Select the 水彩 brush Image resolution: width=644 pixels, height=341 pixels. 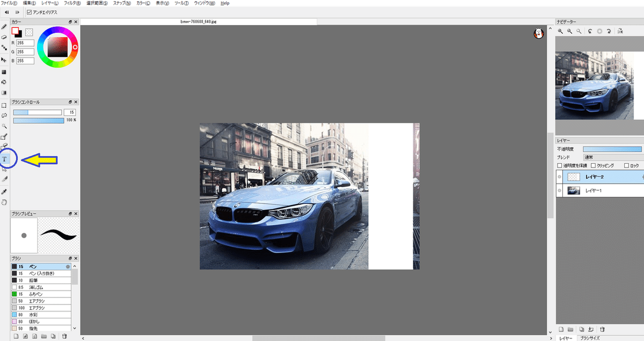[x=41, y=315]
